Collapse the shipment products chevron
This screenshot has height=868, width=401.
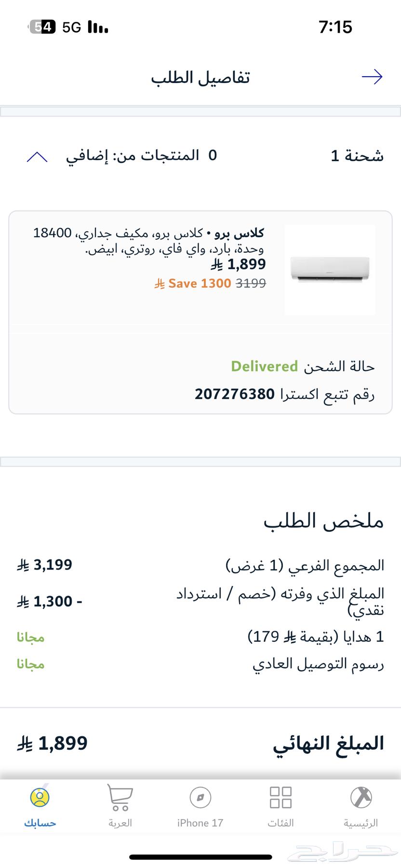tap(37, 156)
